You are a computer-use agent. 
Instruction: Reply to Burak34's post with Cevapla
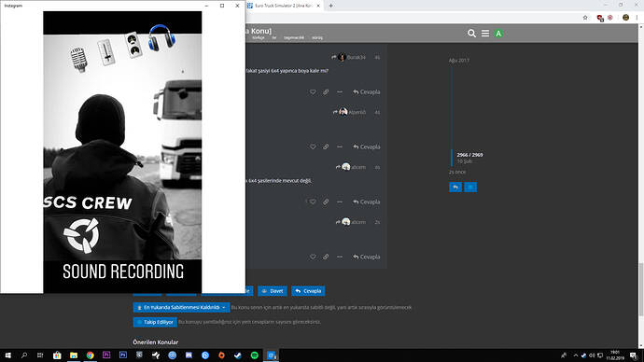(367, 92)
